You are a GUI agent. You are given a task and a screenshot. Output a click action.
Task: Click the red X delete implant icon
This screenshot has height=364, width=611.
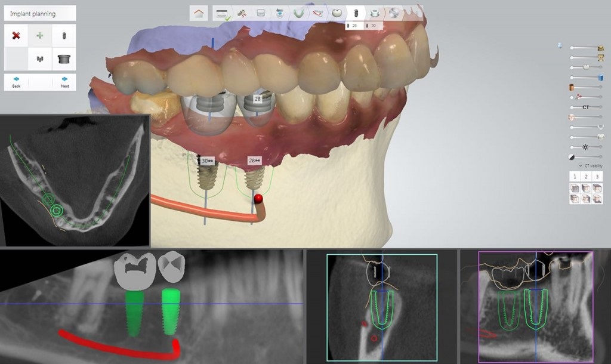click(16, 36)
